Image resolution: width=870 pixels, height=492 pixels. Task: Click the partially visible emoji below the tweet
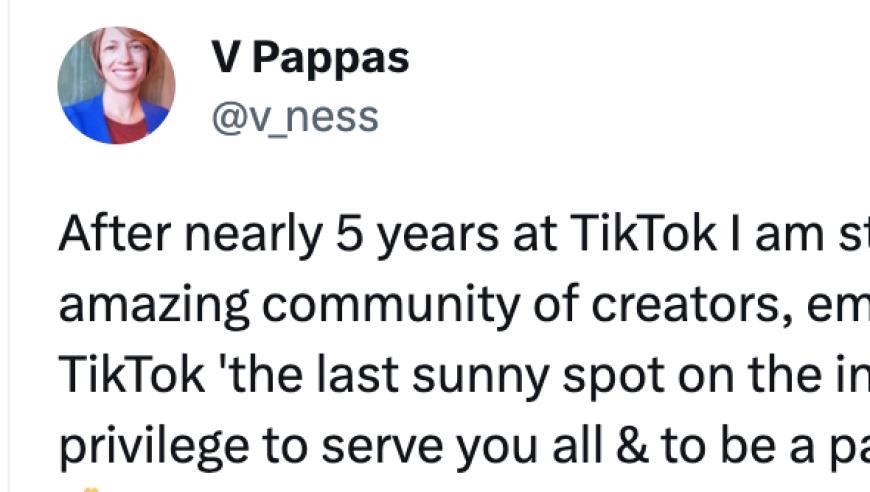click(91, 487)
